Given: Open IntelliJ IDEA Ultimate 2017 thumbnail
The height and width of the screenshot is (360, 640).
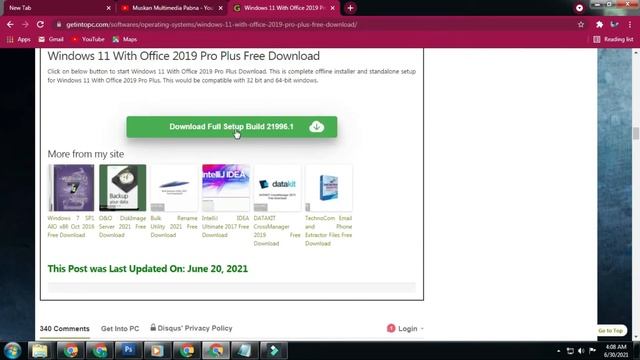Looking at the screenshot, I should click(x=225, y=188).
